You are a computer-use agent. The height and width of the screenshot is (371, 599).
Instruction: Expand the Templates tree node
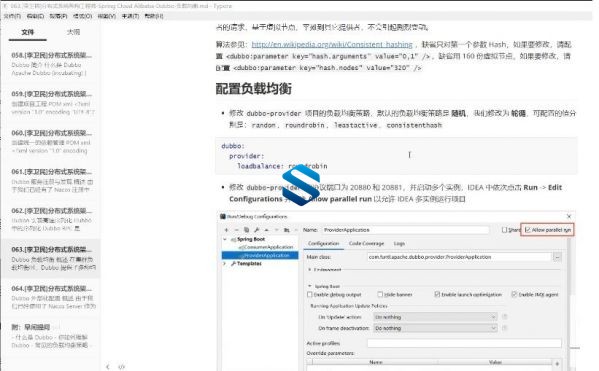point(225,264)
